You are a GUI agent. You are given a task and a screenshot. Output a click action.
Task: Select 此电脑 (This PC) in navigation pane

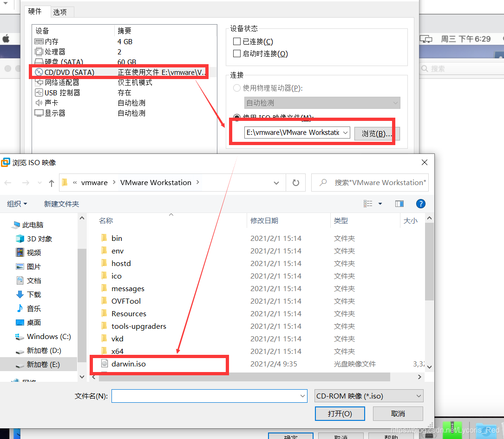click(x=28, y=225)
